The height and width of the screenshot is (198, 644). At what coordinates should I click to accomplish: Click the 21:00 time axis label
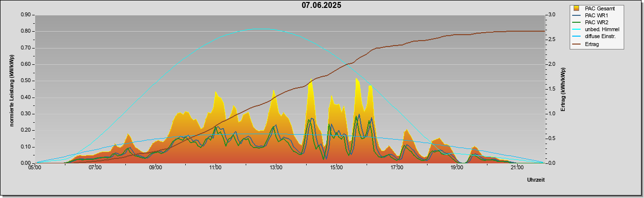pos(517,168)
